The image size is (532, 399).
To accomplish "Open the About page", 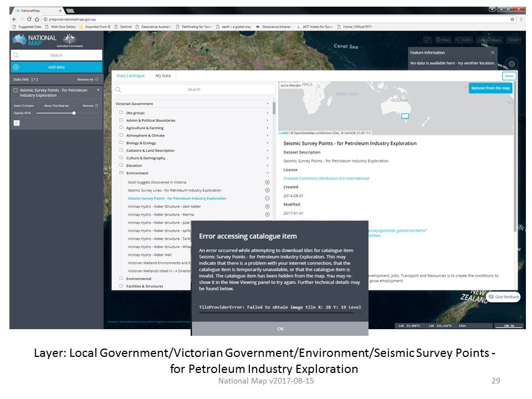I will point(514,40).
